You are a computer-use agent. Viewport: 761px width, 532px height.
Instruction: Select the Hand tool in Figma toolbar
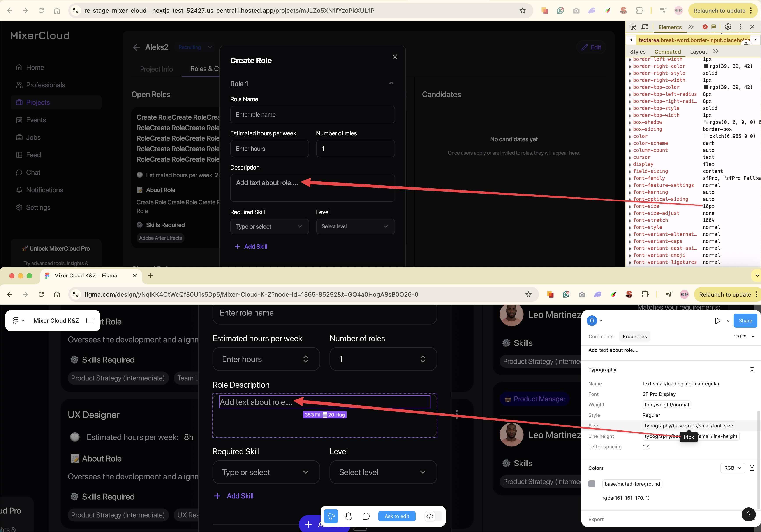[x=348, y=516]
